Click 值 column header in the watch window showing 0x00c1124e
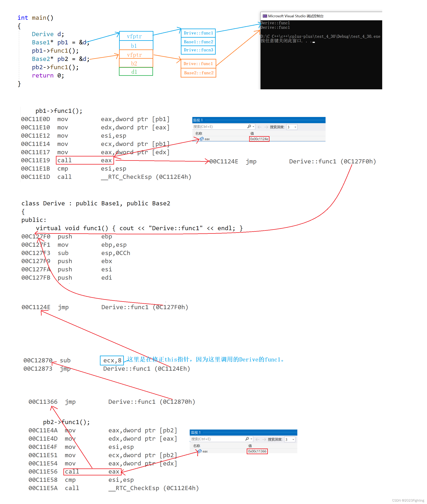 tap(252, 133)
